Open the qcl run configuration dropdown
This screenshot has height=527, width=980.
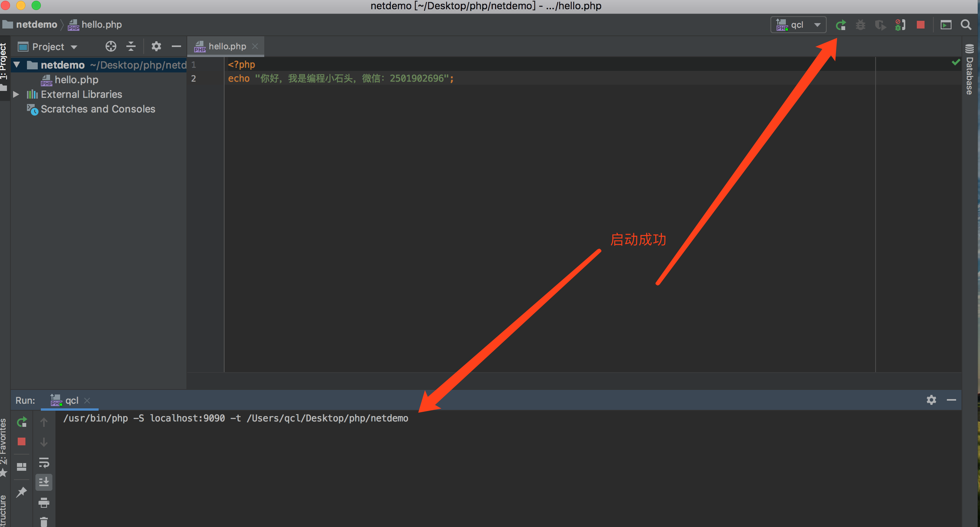pyautogui.click(x=798, y=25)
